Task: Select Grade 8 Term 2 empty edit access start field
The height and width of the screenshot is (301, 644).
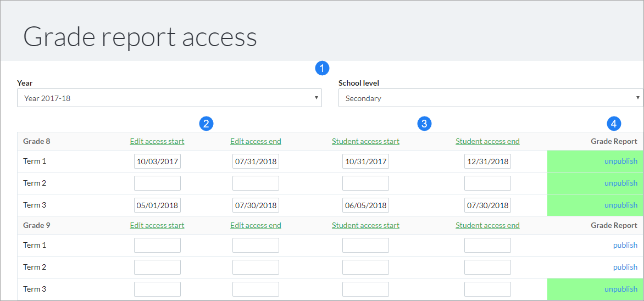Action: pyautogui.click(x=157, y=183)
